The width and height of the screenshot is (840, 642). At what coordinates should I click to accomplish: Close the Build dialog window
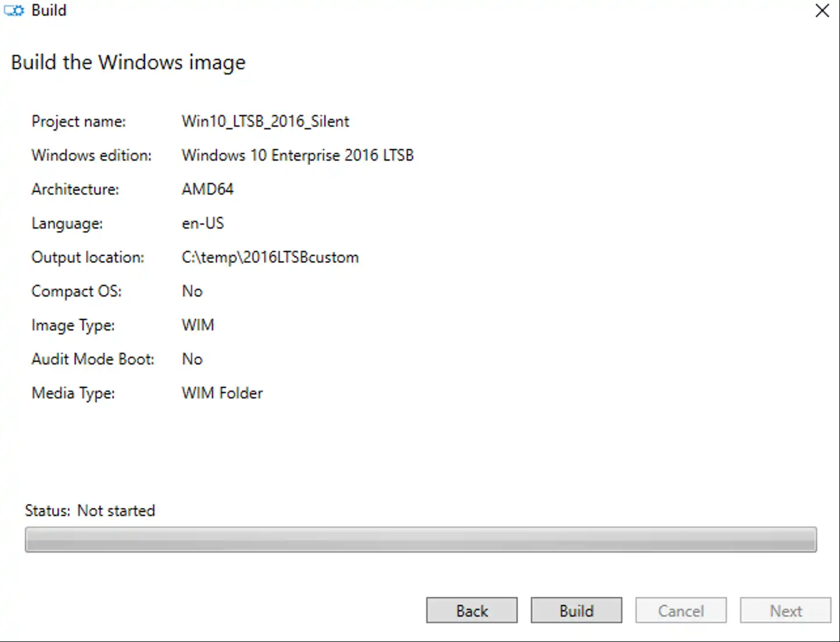click(x=822, y=10)
